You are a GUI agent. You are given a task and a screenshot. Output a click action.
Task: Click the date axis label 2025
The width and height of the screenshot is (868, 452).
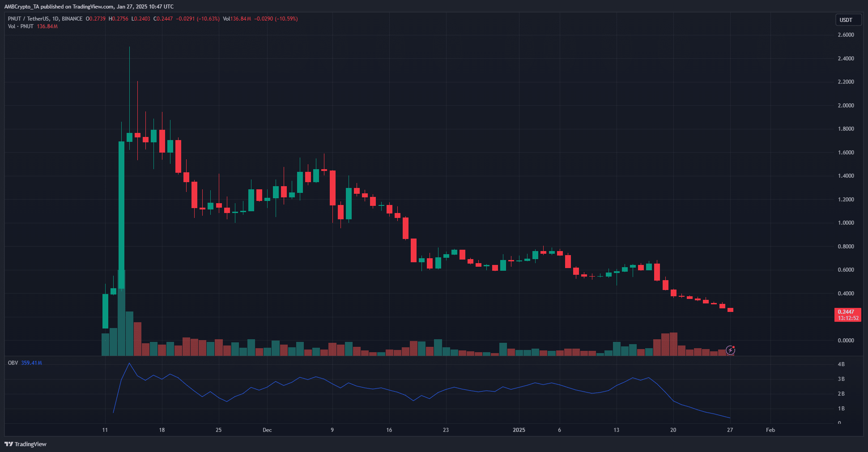pyautogui.click(x=519, y=430)
